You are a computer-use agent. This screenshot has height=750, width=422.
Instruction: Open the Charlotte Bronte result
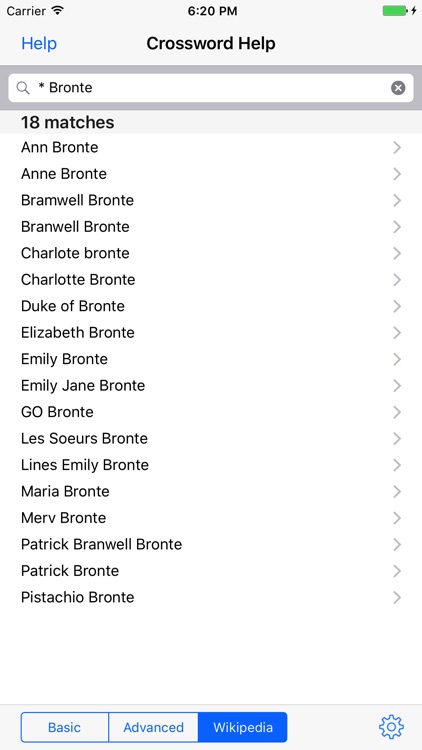point(211,279)
